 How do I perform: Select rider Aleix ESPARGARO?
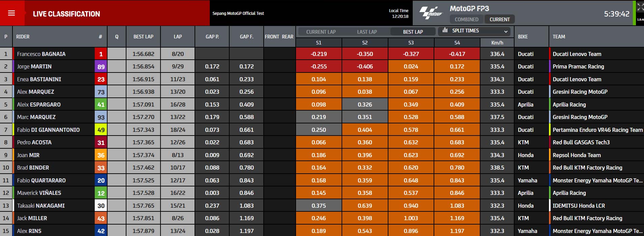coord(39,105)
